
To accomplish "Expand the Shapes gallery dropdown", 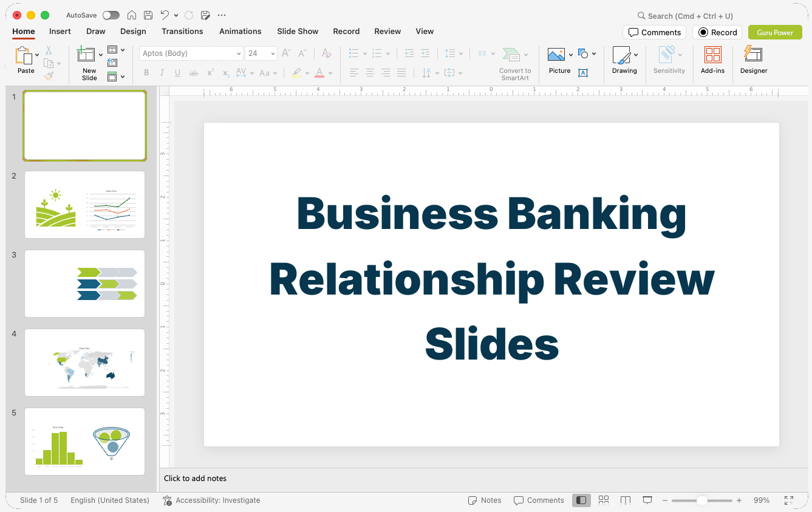I will [x=594, y=53].
